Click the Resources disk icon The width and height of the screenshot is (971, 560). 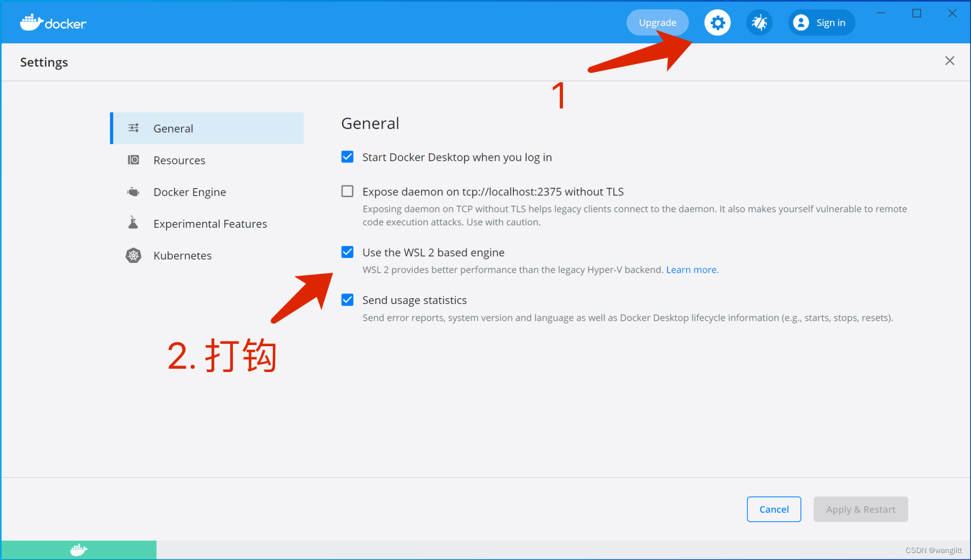134,160
